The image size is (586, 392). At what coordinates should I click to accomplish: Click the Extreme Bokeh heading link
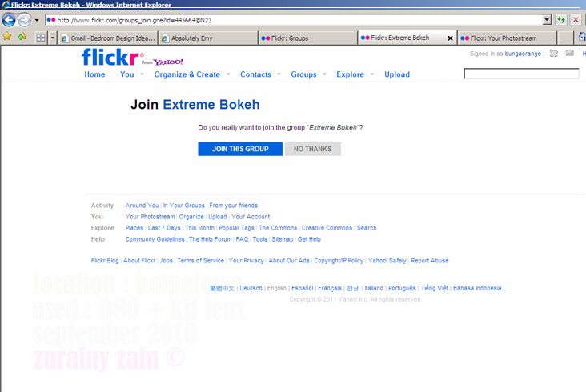tap(211, 105)
